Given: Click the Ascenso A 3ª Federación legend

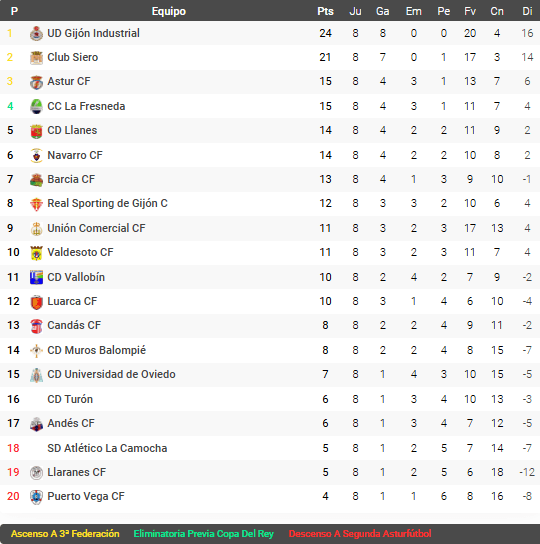Looking at the screenshot, I should (65, 534).
